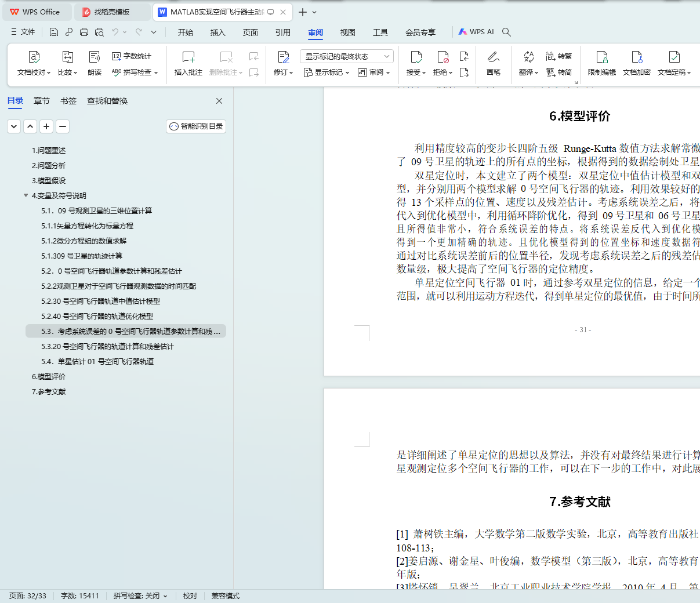The image size is (700, 603).
Task: Run 拼写检查 spell check
Action: coord(135,72)
